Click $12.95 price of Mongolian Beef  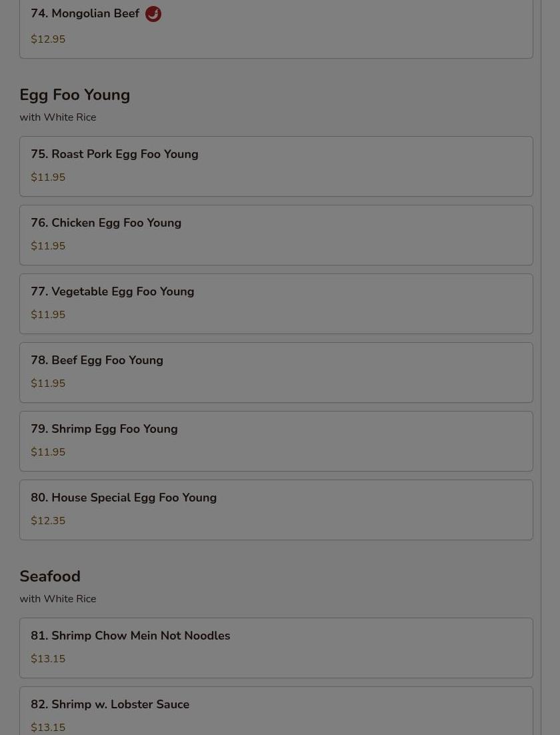point(48,39)
